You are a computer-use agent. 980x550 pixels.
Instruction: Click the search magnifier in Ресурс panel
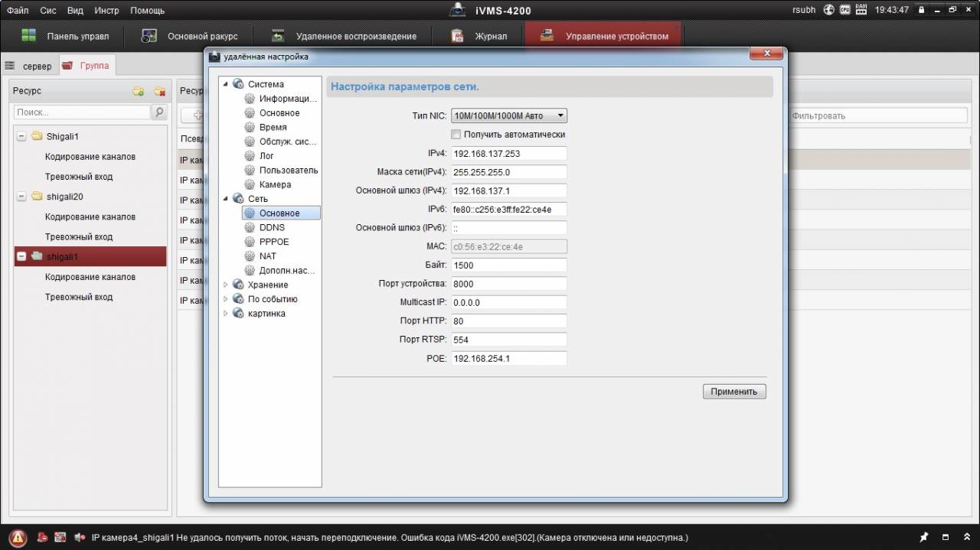click(x=159, y=112)
